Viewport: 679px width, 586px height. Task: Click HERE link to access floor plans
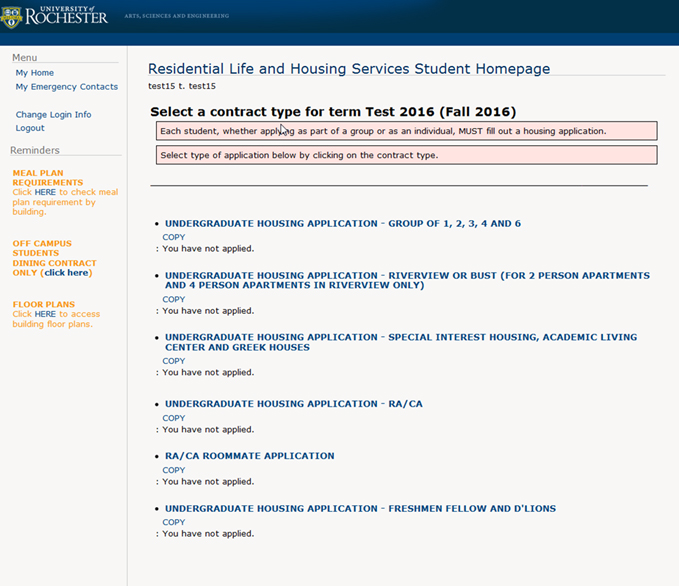pos(45,315)
